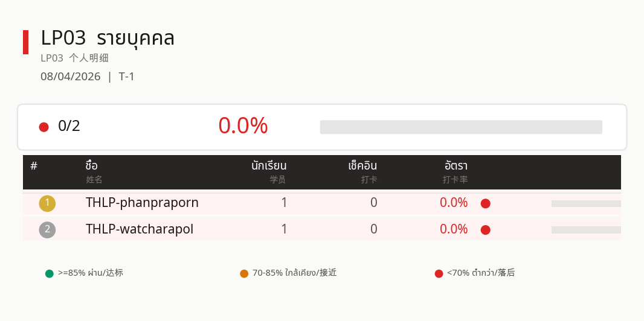Click the gold rank 1 badge
Screen dimensions: 644x321
(x=47, y=203)
